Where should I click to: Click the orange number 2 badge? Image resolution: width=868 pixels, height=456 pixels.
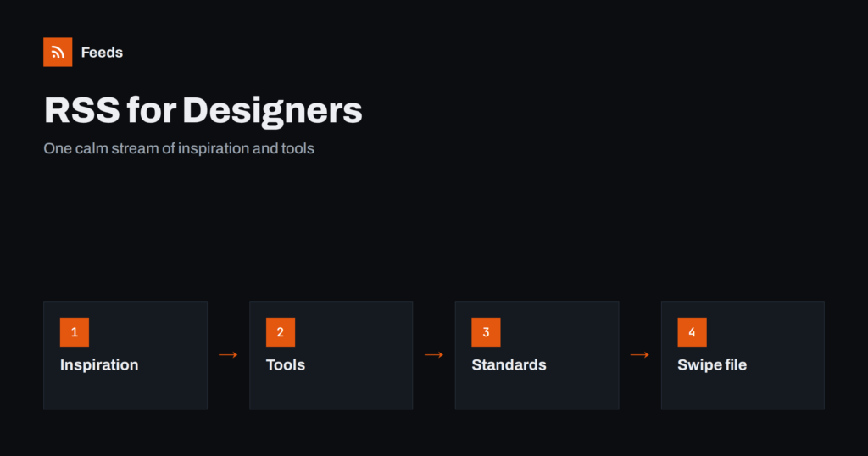[x=280, y=332]
